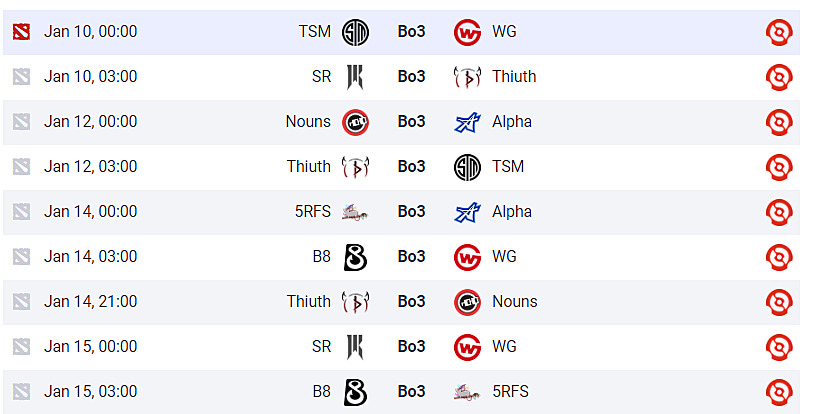This screenshot has width=816, height=414.
Task: Click the Thiuth logo in the Jan 14, 21:00 match
Action: pyautogui.click(x=355, y=302)
